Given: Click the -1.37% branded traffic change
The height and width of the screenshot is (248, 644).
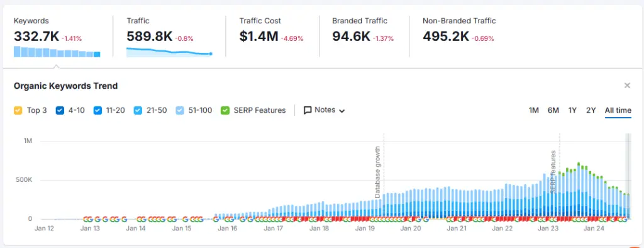Looking at the screenshot, I should (x=383, y=38).
